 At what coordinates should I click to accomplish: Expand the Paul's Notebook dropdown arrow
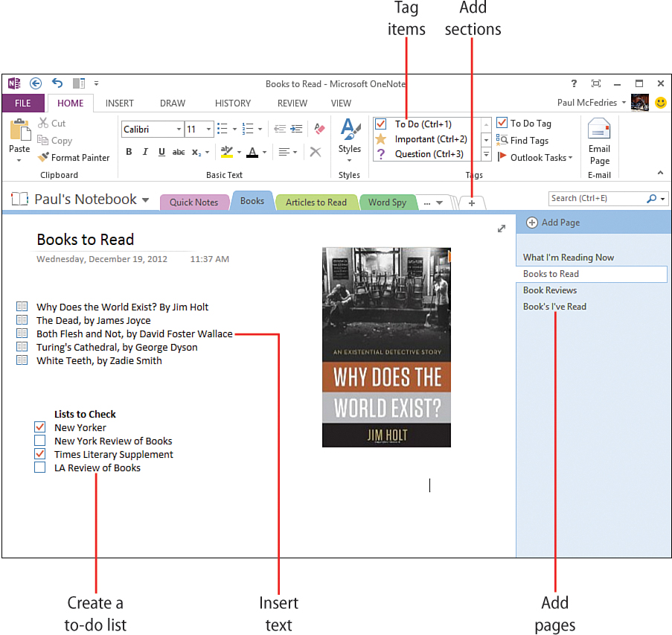point(145,200)
